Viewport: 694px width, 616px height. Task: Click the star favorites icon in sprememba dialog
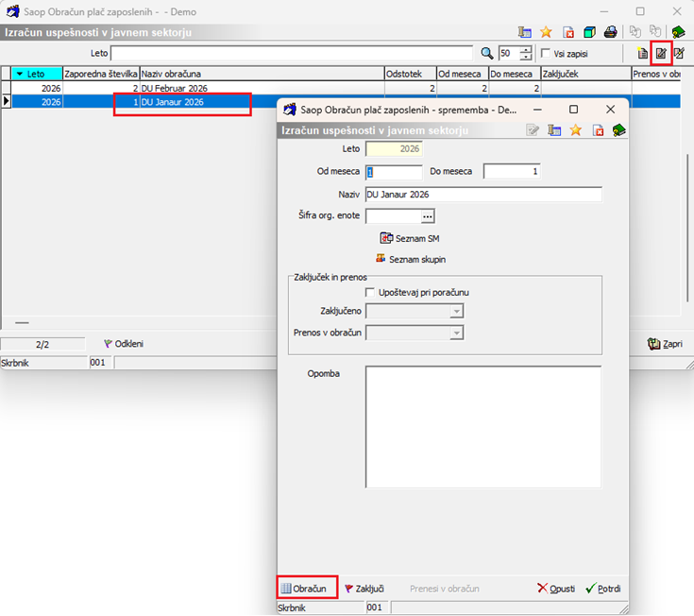click(x=575, y=130)
